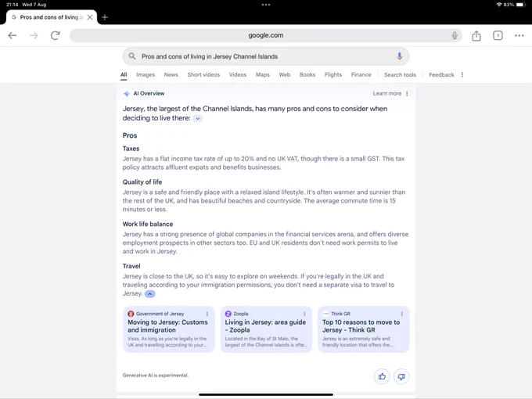Tap the address bar microphone icon
This screenshot has height=399, width=532.
455,35
